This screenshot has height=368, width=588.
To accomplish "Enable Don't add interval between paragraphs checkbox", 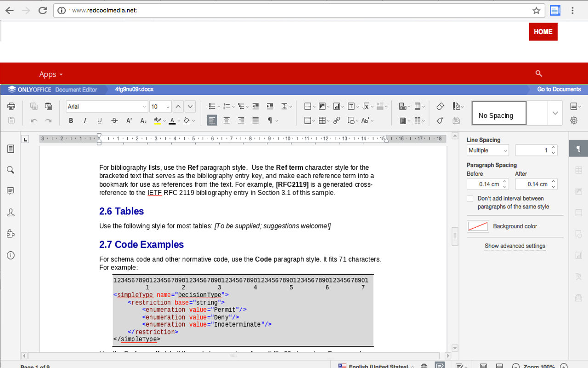I will (470, 199).
